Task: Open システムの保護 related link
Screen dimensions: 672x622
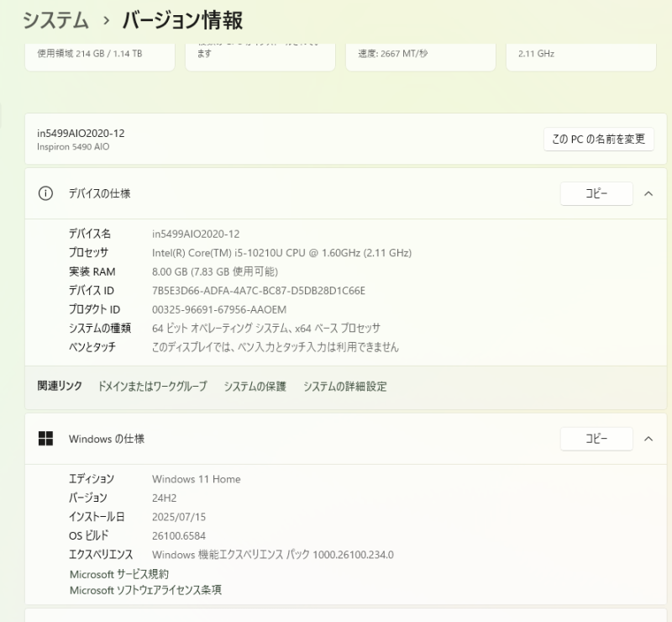Action: 255,387
